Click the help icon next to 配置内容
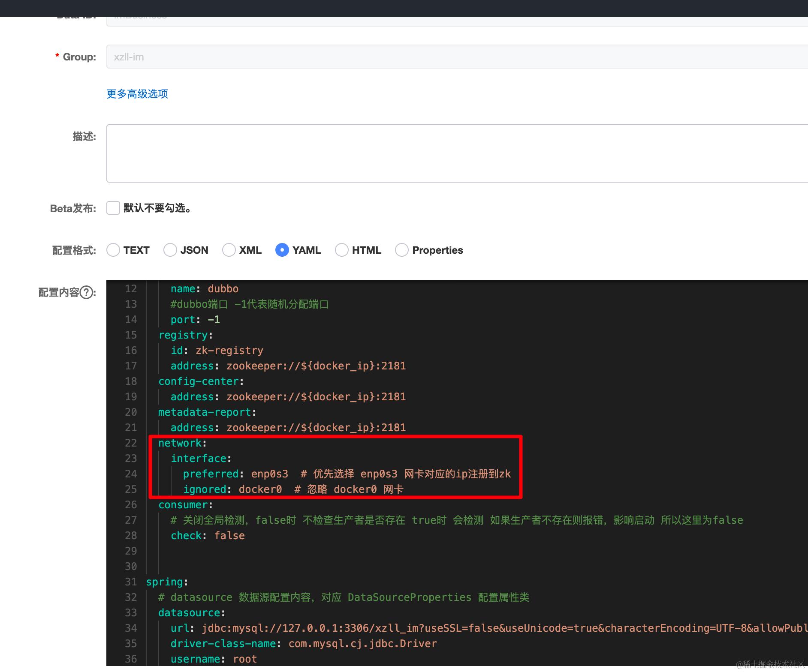 click(87, 292)
